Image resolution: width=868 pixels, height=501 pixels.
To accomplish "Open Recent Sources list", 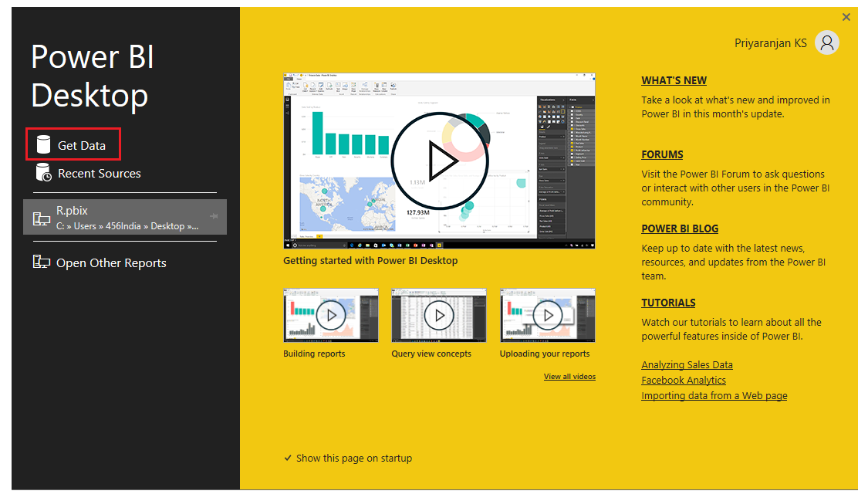I will (x=89, y=173).
